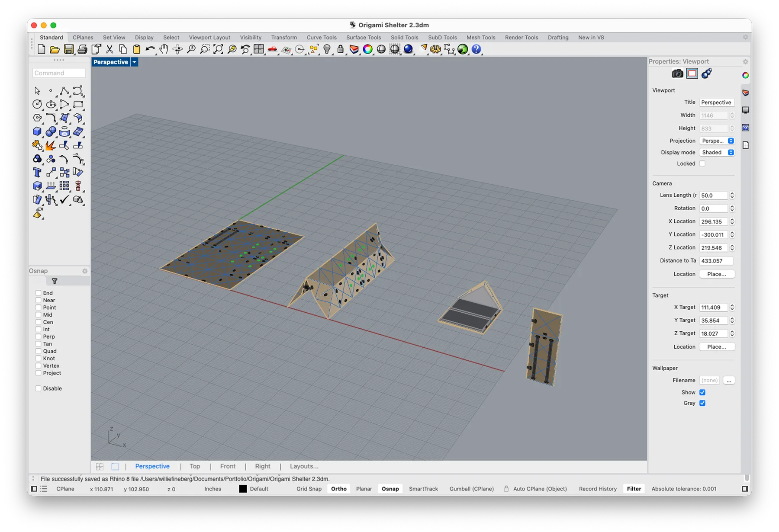The height and width of the screenshot is (532, 779).
Task: Toggle Grid Snap in status bar
Action: pyautogui.click(x=309, y=489)
